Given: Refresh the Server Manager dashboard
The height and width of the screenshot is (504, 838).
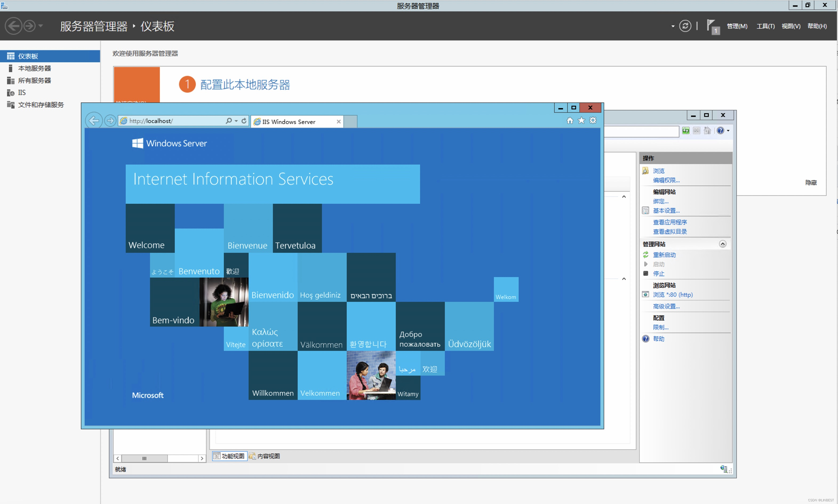Looking at the screenshot, I should 685,26.
